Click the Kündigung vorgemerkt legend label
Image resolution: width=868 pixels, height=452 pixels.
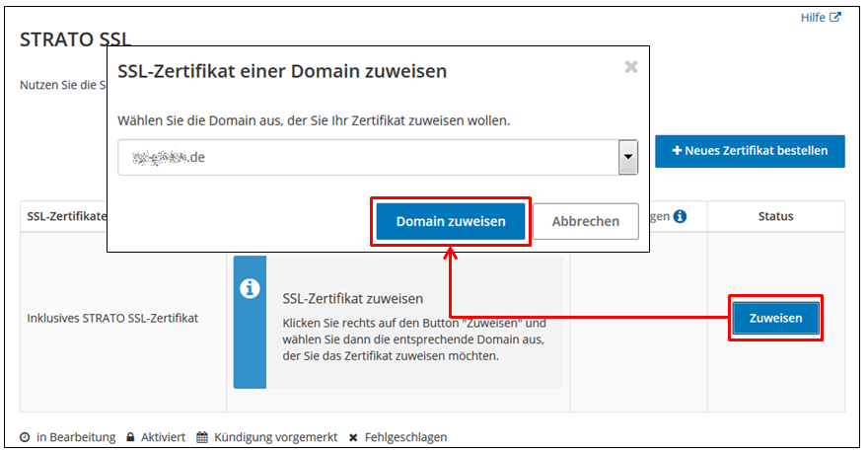pyautogui.click(x=275, y=437)
